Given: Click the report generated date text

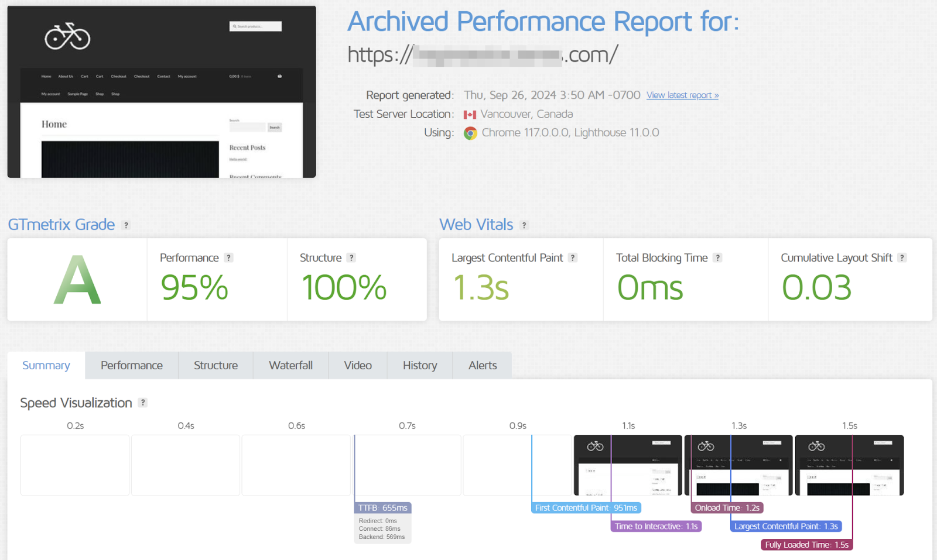Looking at the screenshot, I should [552, 95].
